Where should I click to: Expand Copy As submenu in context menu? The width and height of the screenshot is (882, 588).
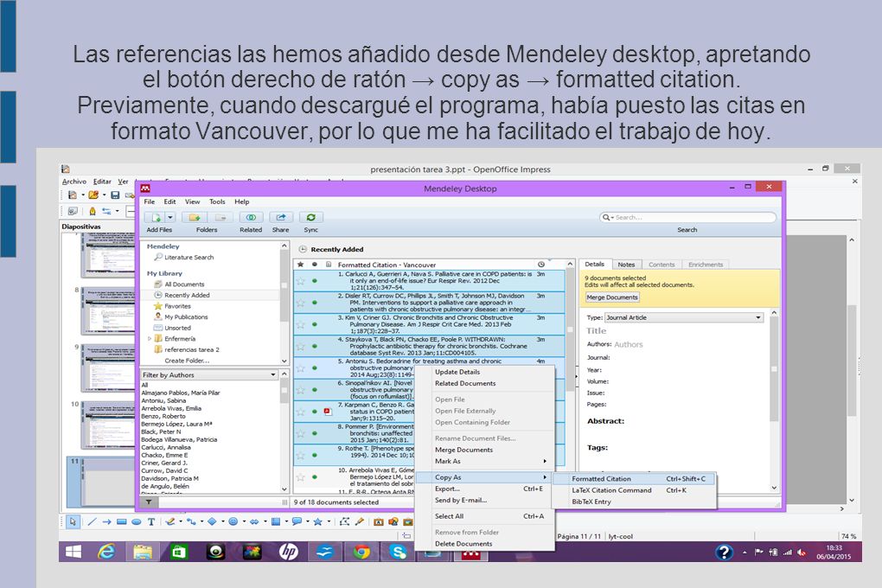tap(484, 477)
